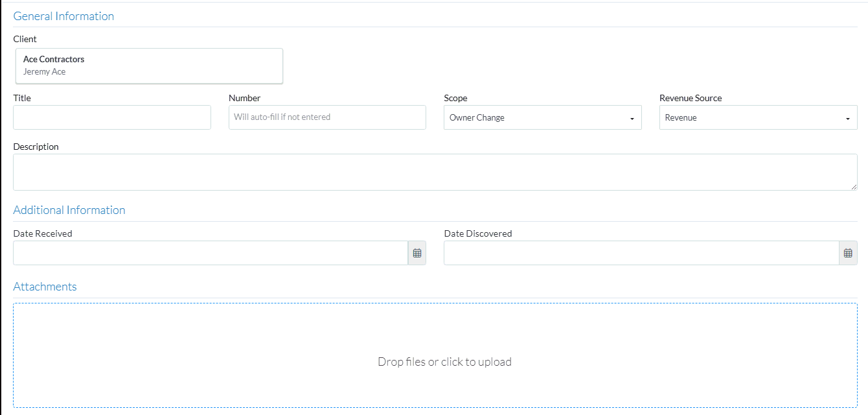868x415 pixels.
Task: Click the Revenue Source field label
Action: click(x=691, y=98)
